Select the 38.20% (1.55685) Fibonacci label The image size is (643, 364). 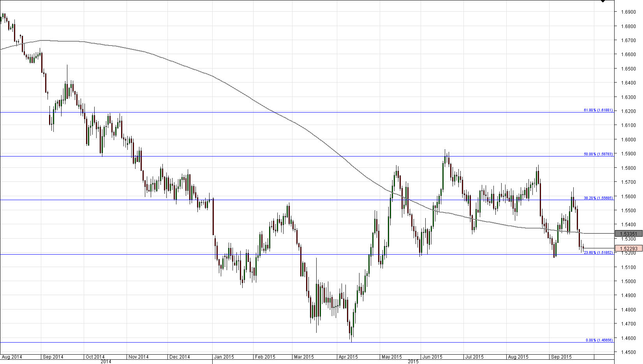pyautogui.click(x=598, y=198)
